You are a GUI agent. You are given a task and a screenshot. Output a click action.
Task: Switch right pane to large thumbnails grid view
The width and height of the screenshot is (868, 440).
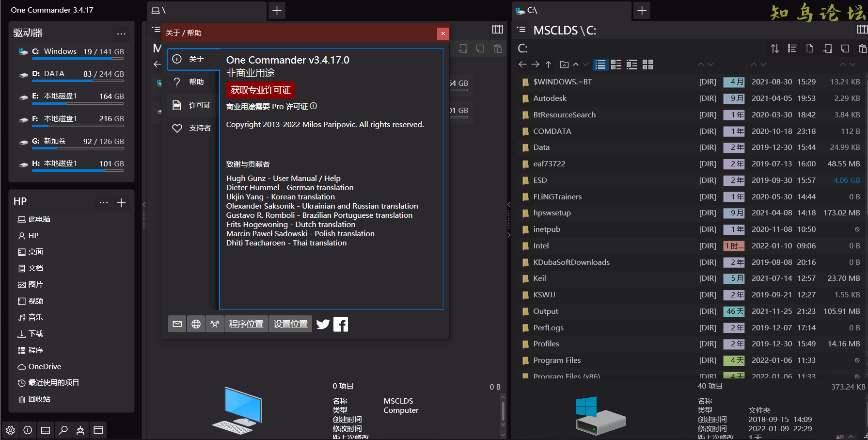pyautogui.click(x=647, y=65)
